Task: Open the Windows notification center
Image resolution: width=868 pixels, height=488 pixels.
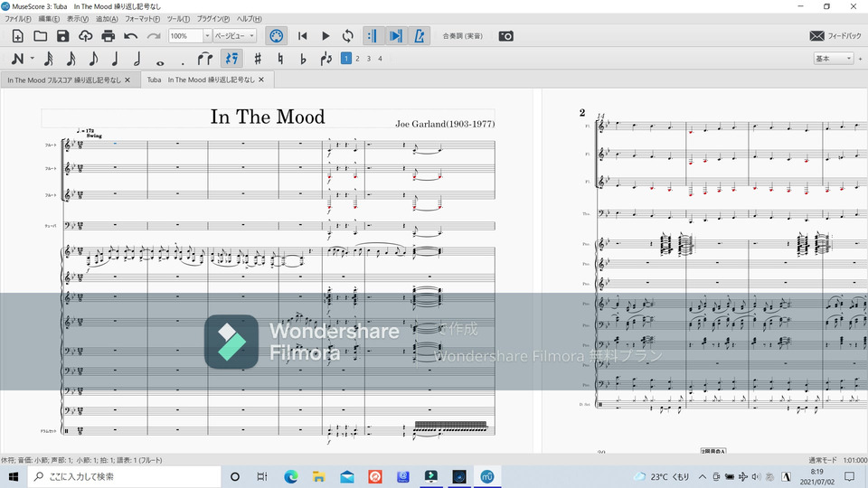Action: 850,476
